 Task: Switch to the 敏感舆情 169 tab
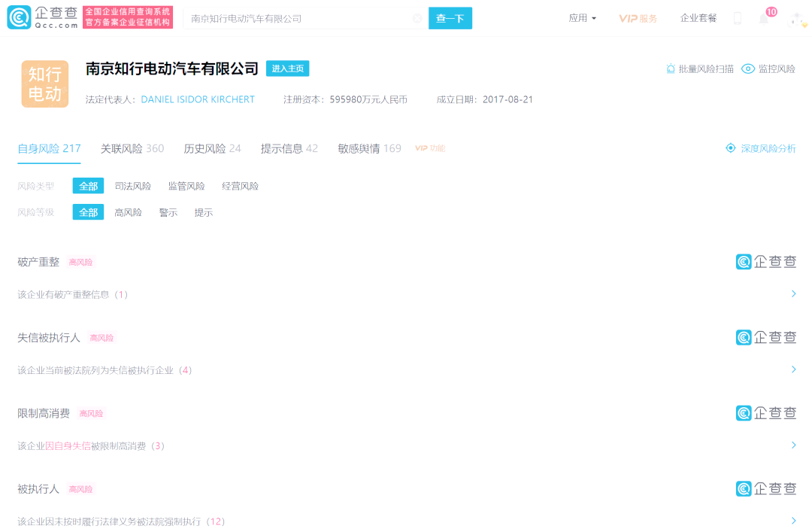tap(369, 149)
